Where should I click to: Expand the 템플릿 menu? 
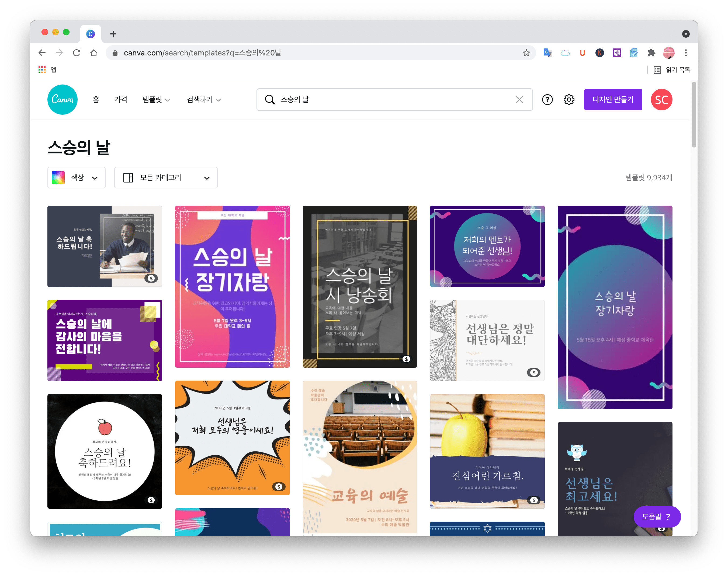point(156,100)
